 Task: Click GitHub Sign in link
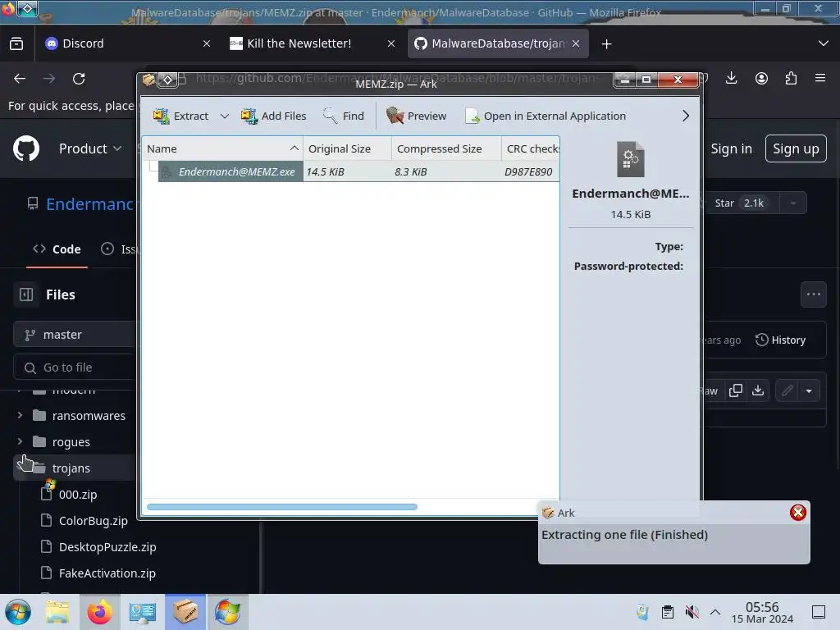pyautogui.click(x=731, y=148)
